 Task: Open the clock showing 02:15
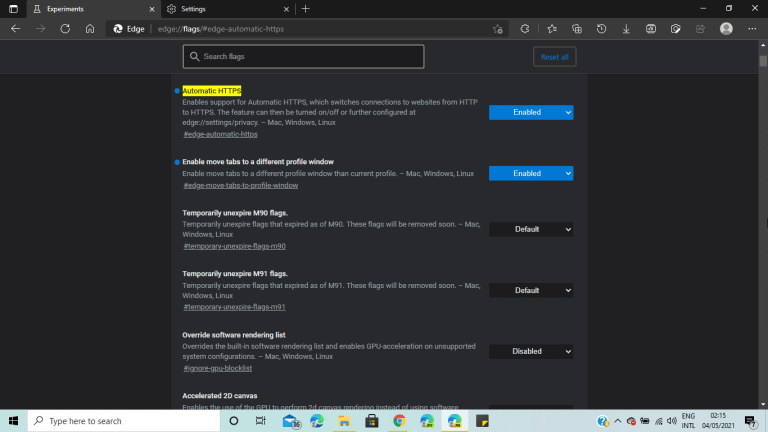point(718,421)
